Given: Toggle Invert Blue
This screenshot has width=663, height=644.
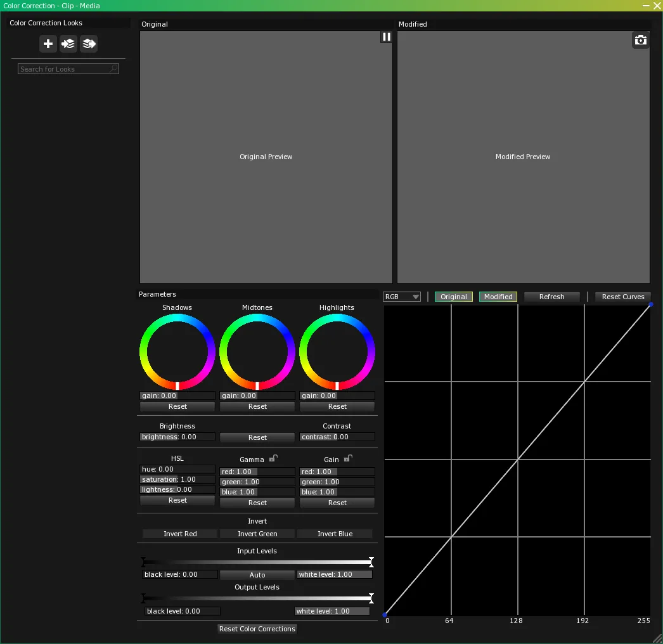Looking at the screenshot, I should click(335, 534).
